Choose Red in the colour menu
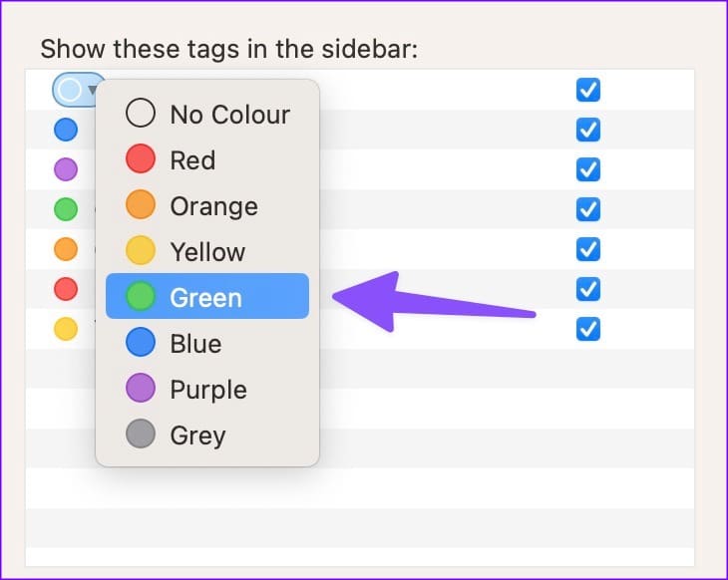 point(207,159)
